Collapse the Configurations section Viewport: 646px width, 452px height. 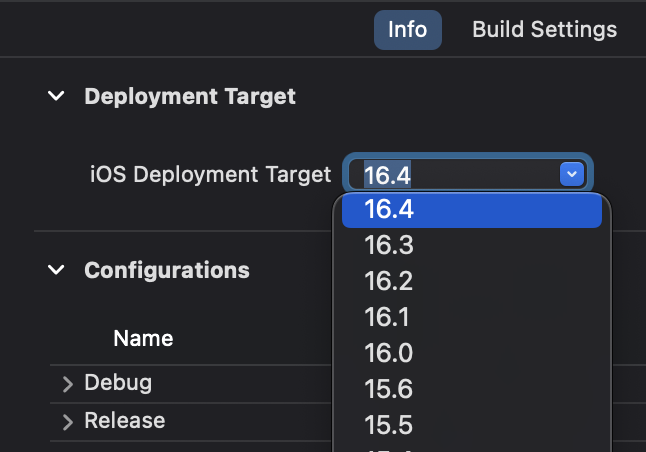point(57,270)
